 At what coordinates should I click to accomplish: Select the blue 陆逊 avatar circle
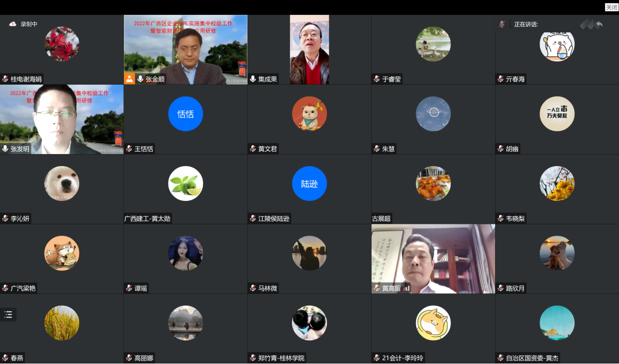click(309, 183)
